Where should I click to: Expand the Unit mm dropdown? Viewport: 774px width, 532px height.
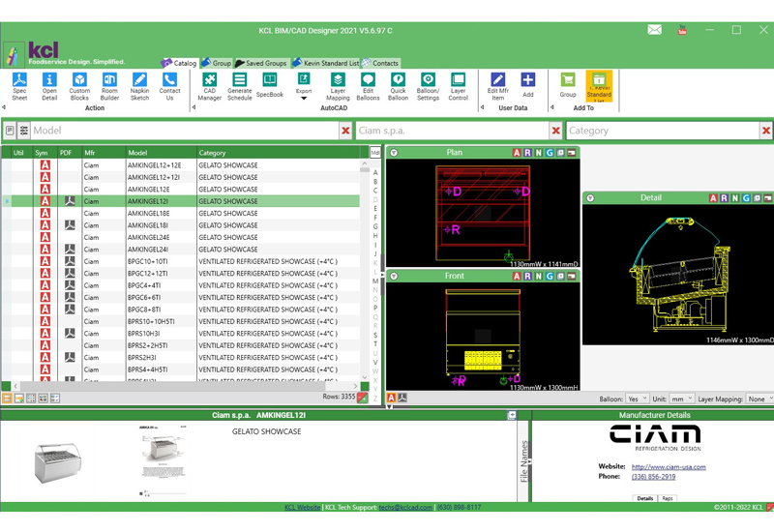coord(682,399)
